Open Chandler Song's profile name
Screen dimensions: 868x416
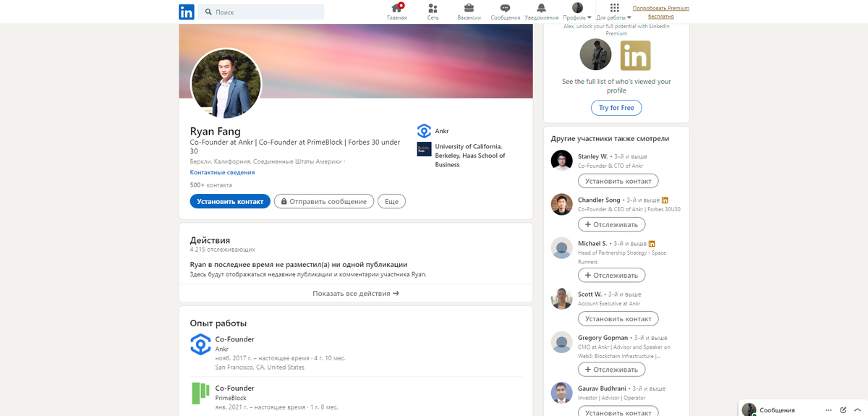(x=599, y=200)
